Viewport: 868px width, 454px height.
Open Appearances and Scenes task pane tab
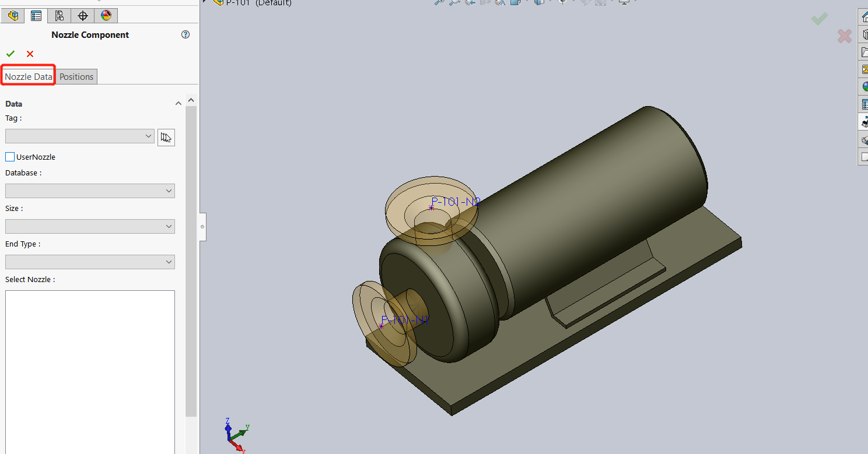(864, 87)
